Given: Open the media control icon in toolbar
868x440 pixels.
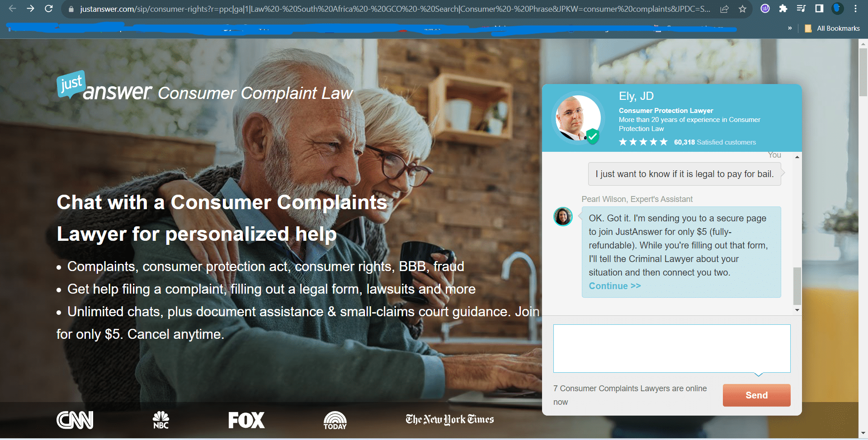Looking at the screenshot, I should pos(801,9).
